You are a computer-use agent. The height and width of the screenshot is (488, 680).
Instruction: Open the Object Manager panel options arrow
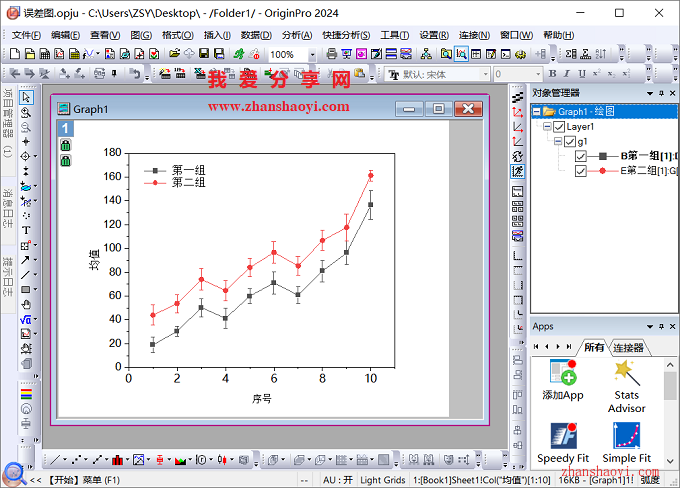click(650, 93)
